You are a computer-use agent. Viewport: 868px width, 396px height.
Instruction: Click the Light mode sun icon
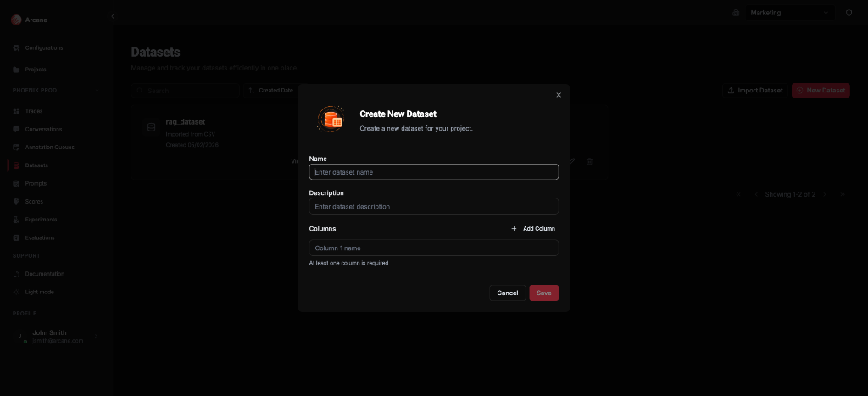pyautogui.click(x=16, y=292)
